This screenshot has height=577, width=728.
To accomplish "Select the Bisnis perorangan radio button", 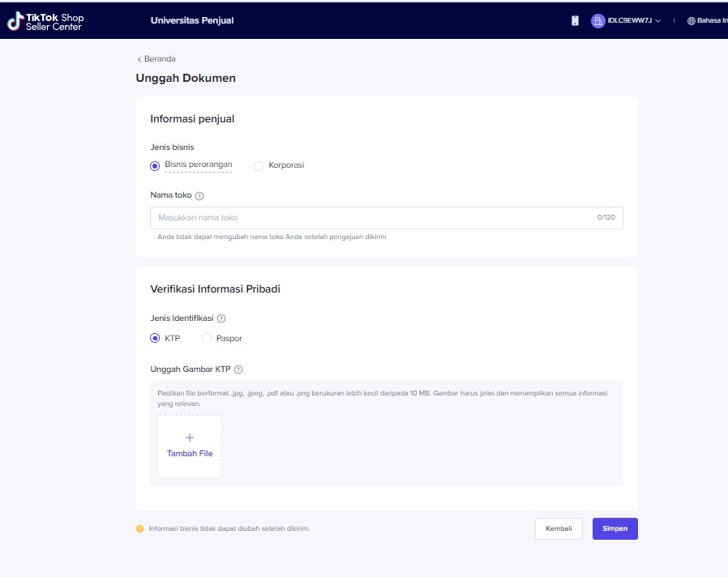I will (155, 166).
